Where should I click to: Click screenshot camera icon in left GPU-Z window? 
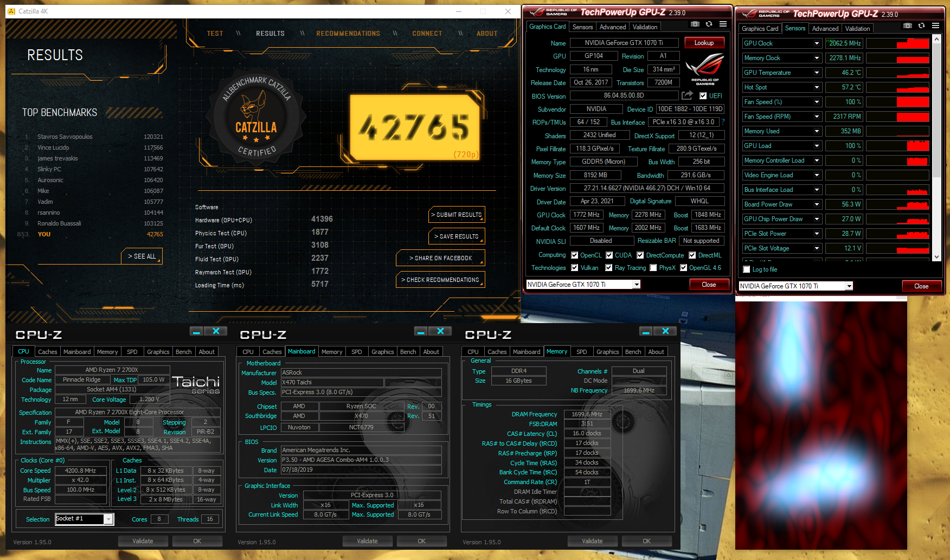(695, 24)
